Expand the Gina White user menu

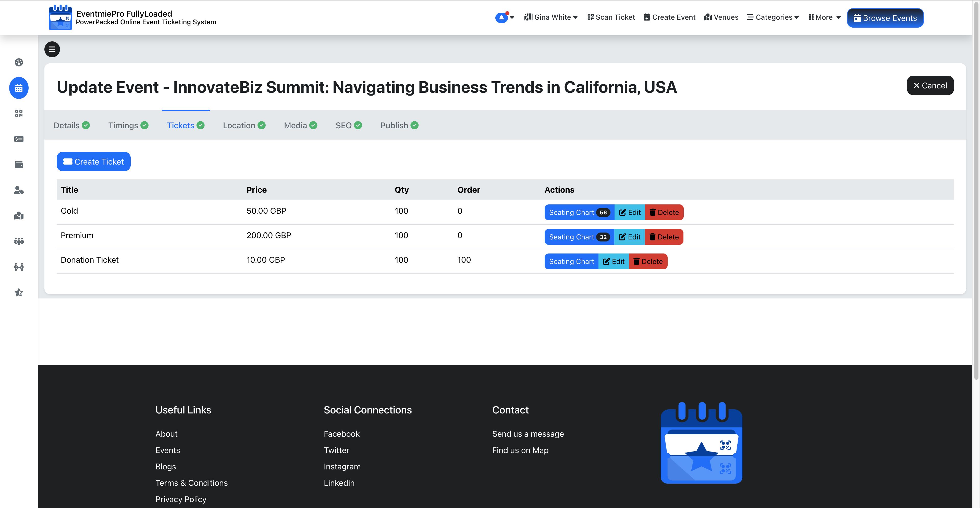click(x=551, y=18)
